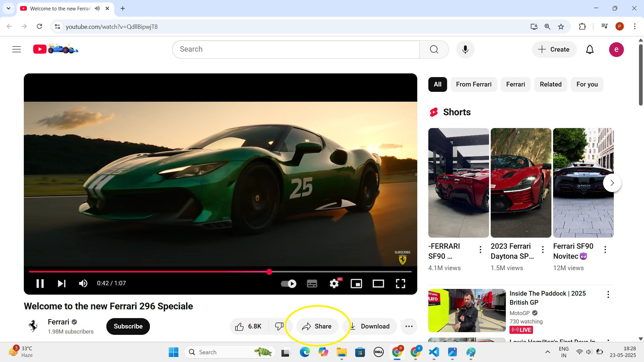
Task: Select the Ferrari filter chip
Action: click(516, 84)
